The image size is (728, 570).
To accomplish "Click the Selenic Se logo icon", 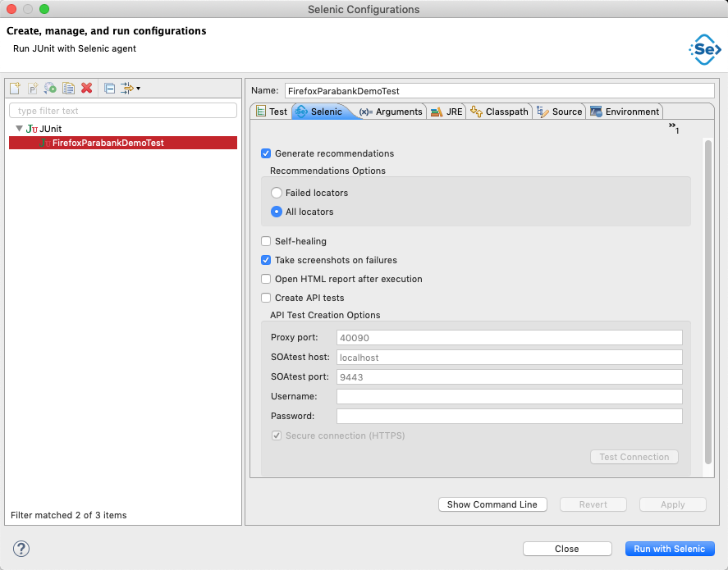I will [705, 49].
